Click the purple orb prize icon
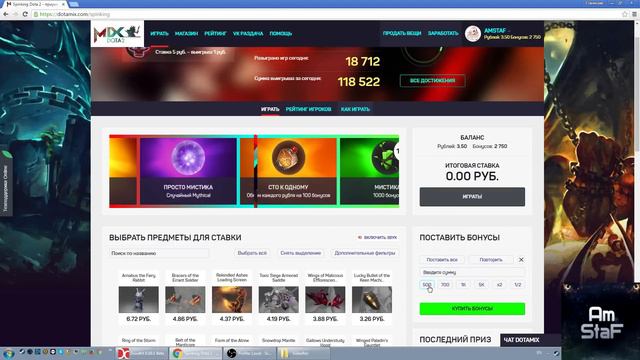This screenshot has width=640, height=360. pos(188,158)
